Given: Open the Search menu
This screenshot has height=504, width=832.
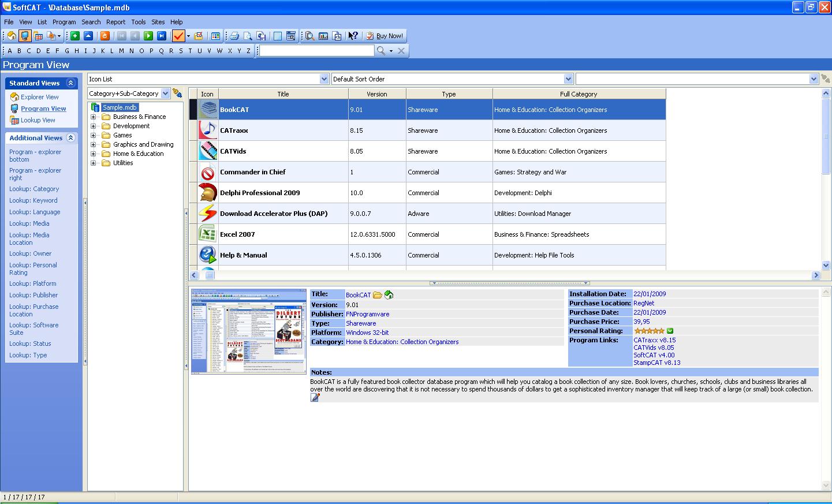Looking at the screenshot, I should 91,22.
